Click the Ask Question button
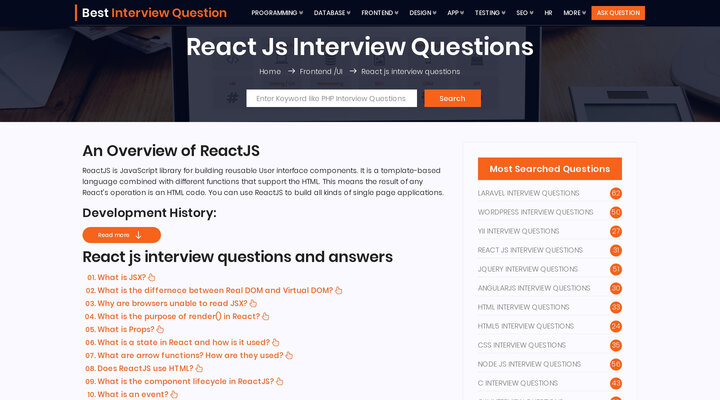The image size is (720, 400). (618, 13)
